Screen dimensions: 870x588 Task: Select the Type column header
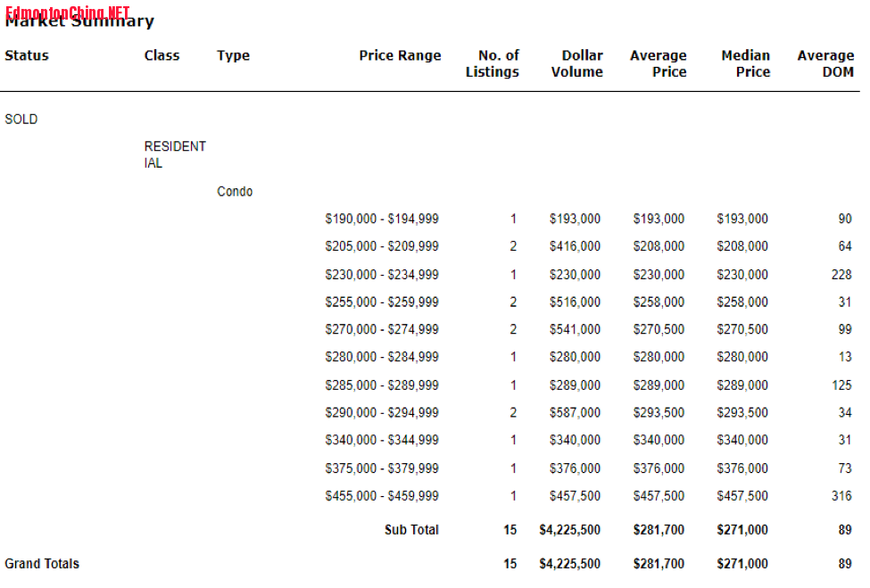tap(233, 55)
